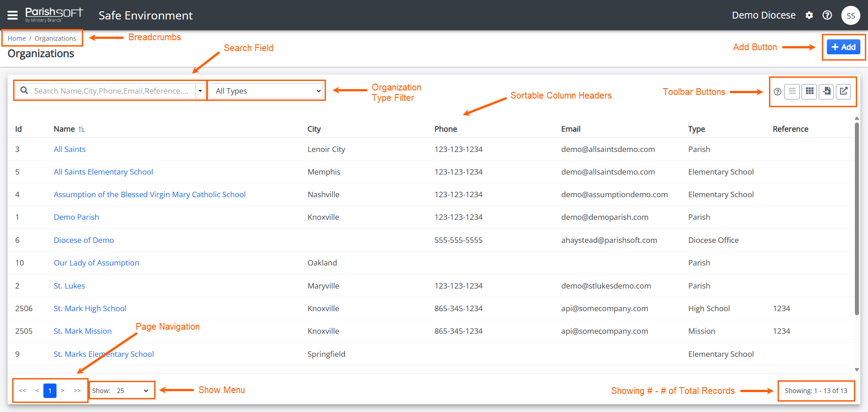868x412 pixels.
Task: Sort by the Reference column header
Action: click(x=791, y=129)
